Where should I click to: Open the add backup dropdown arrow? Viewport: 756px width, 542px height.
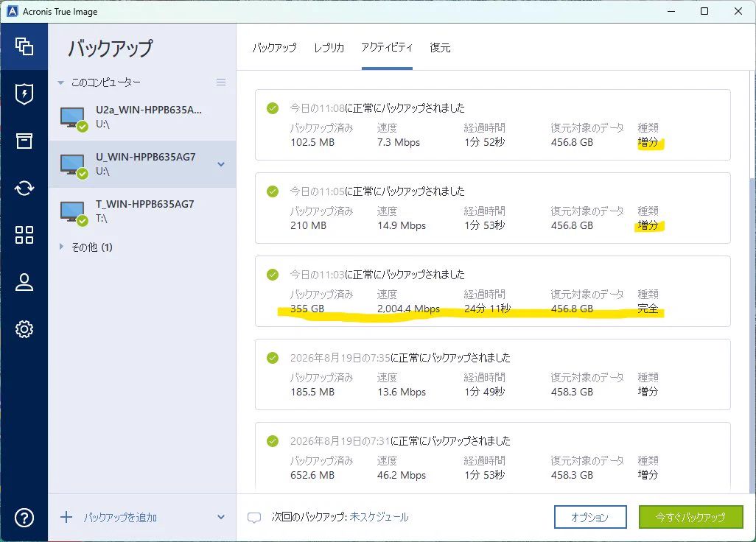click(x=221, y=518)
